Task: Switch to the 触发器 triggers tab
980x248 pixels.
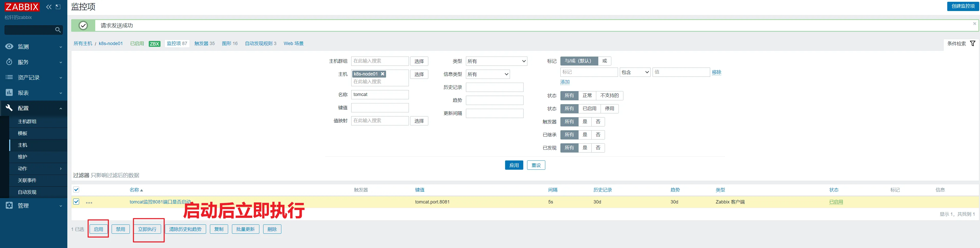Action: (204, 43)
